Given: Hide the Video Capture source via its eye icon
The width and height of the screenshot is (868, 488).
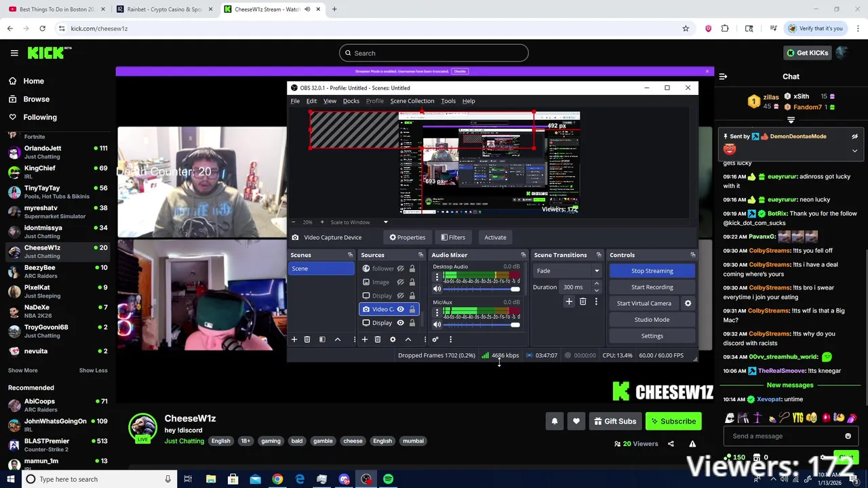Looking at the screenshot, I should coord(401,309).
